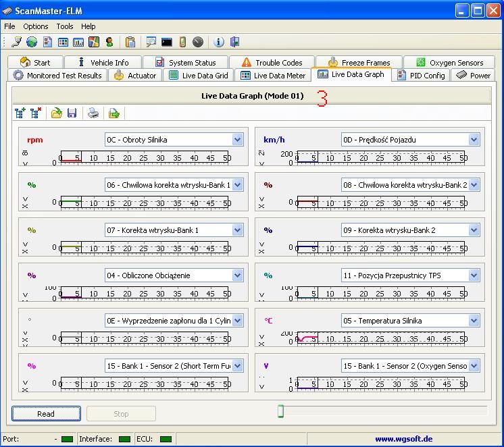504x447 pixels.
Task: Expand the '04 - Obliczone Obciążenie' combo box
Action: click(x=237, y=275)
